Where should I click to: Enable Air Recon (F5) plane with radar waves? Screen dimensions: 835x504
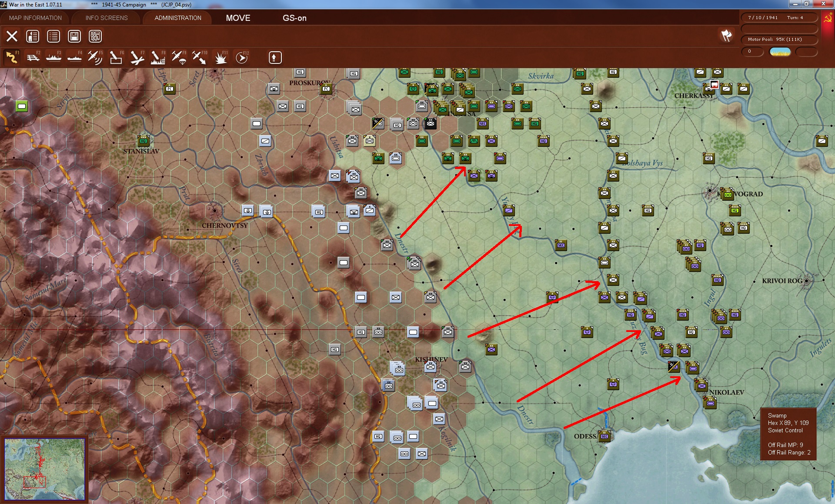pos(95,57)
